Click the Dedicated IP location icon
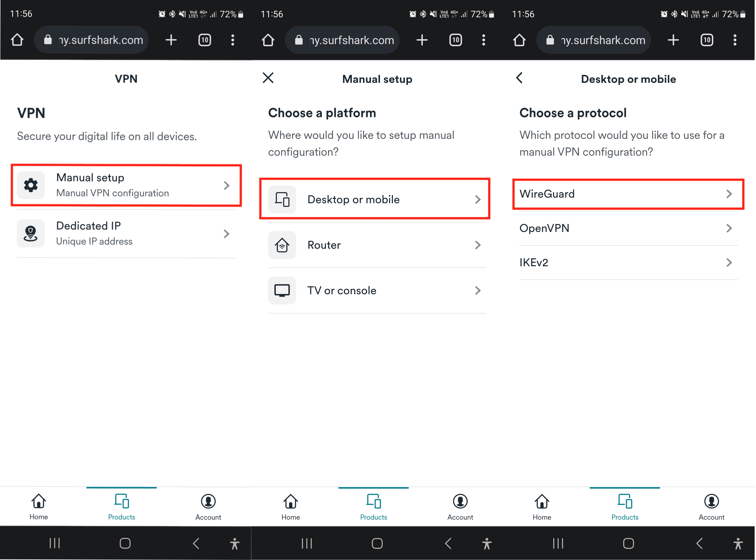 (31, 234)
